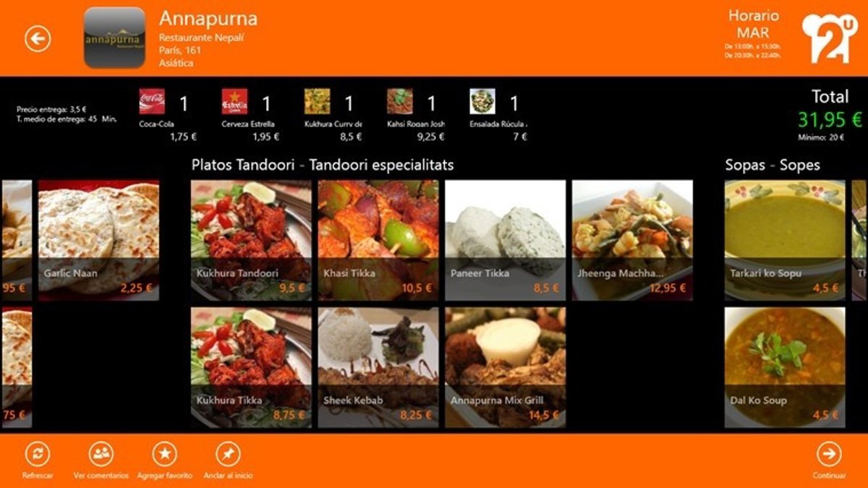Select Cerveza Estrella order item

(250, 115)
